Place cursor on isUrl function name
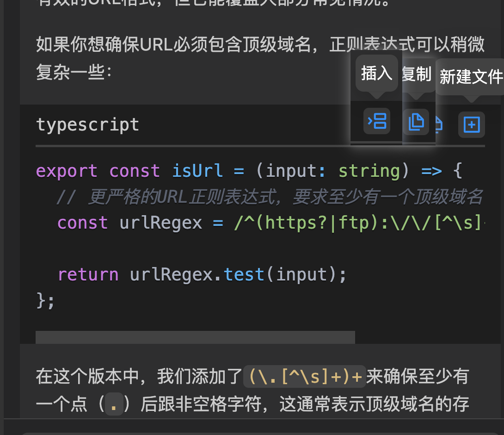The height and width of the screenshot is (435, 504). [197, 170]
